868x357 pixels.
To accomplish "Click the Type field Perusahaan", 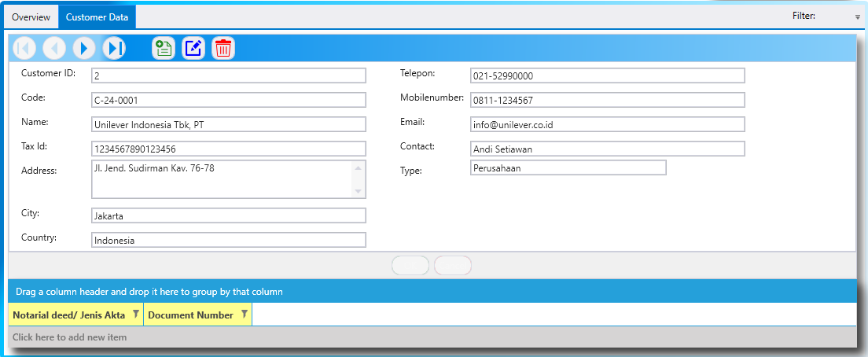I will [568, 167].
